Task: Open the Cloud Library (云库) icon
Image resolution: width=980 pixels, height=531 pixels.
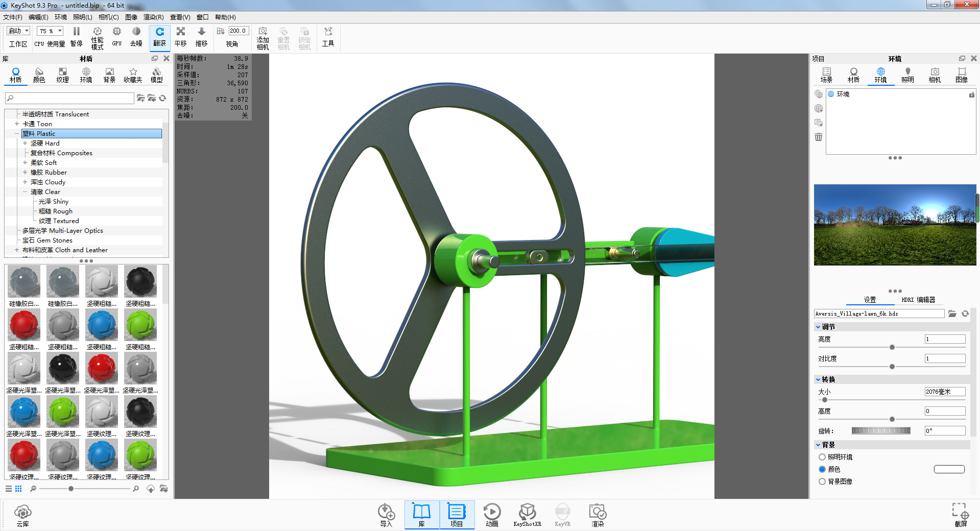Action: [x=23, y=512]
